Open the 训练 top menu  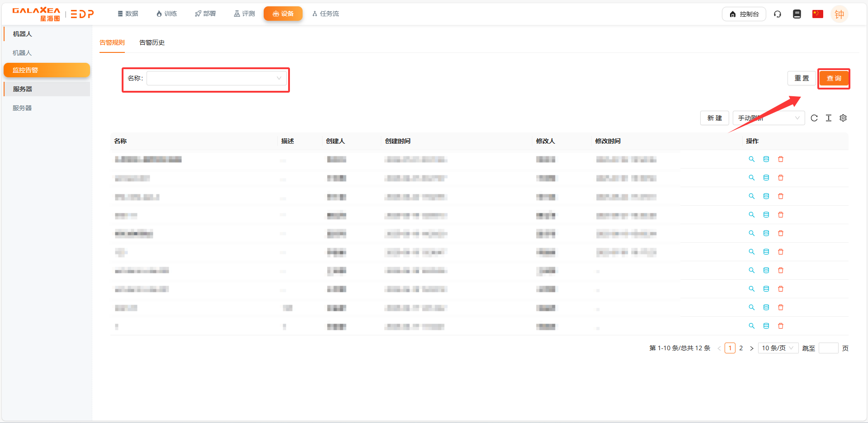(x=166, y=14)
